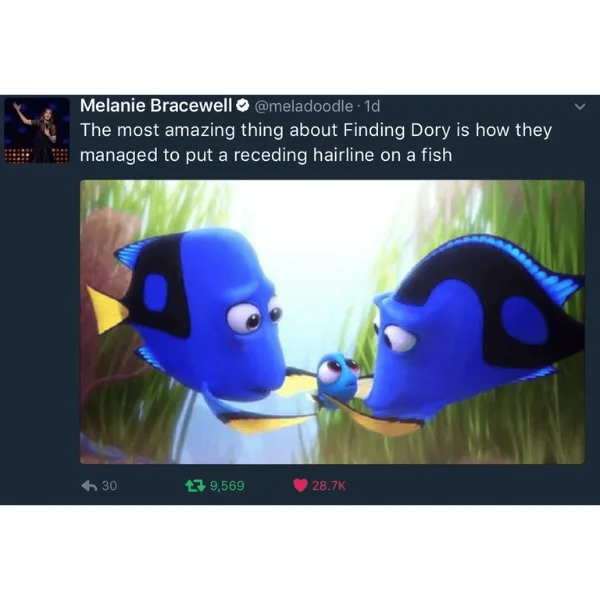Click the 30 replies count
Viewport: 600px width, 600px height.
click(x=109, y=486)
